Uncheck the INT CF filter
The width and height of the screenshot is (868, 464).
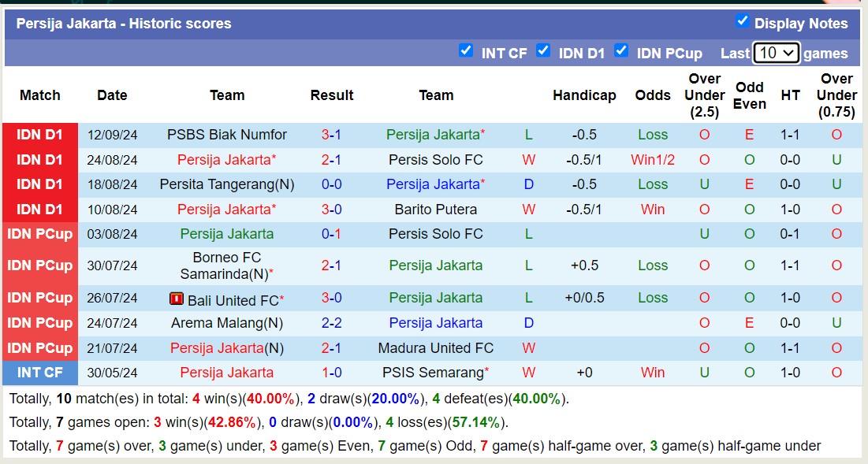click(x=467, y=50)
